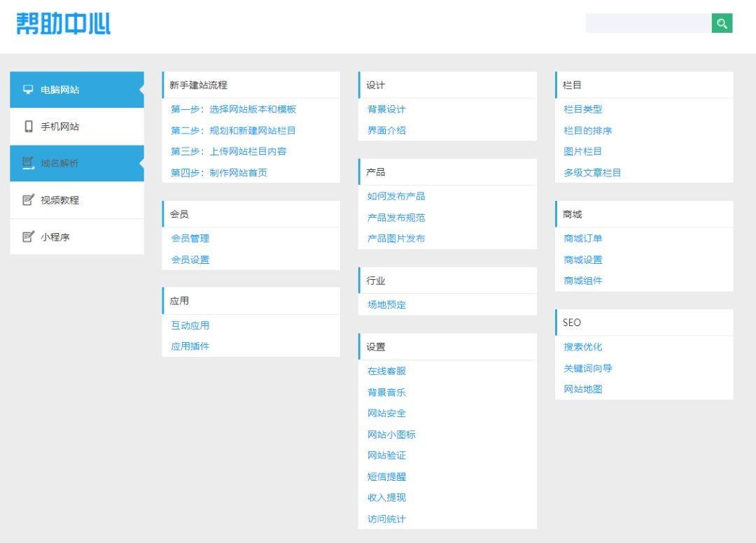Open the 产品发布规范 link
The height and width of the screenshot is (543, 756).
pyautogui.click(x=396, y=218)
